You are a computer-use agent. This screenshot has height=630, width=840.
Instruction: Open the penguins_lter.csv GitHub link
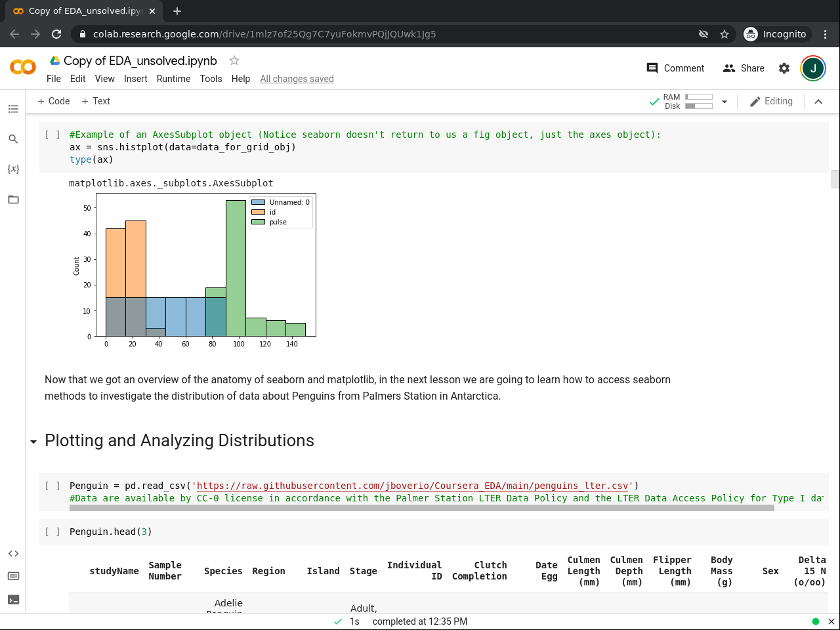point(412,486)
